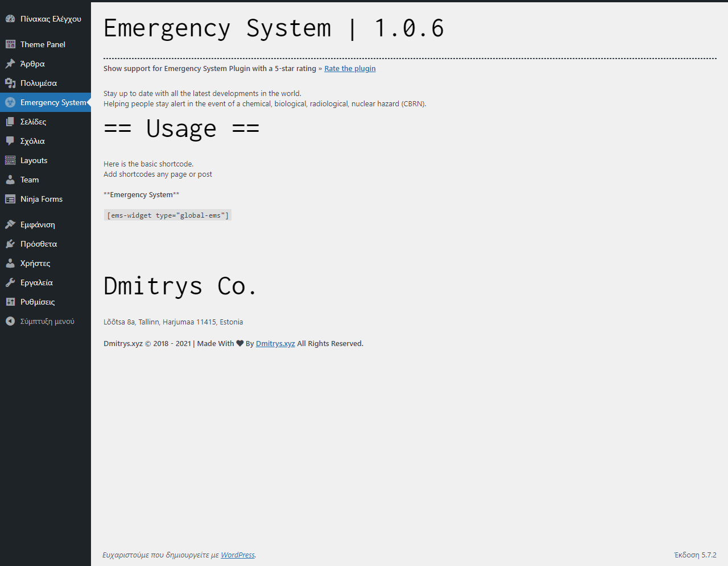Image resolution: width=728 pixels, height=566 pixels.
Task: Open Σελίδες menu item
Action: coord(45,122)
